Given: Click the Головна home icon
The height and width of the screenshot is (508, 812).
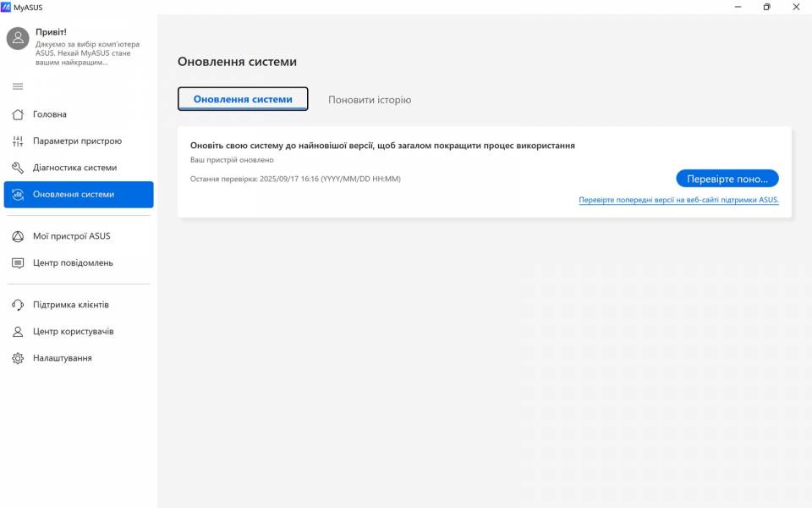Looking at the screenshot, I should (x=18, y=114).
